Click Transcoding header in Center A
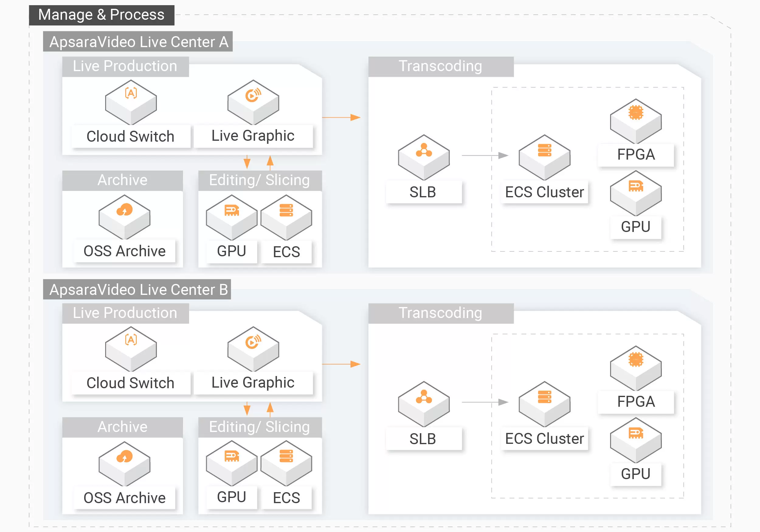Screen dimensions: 760x532 pos(440,66)
